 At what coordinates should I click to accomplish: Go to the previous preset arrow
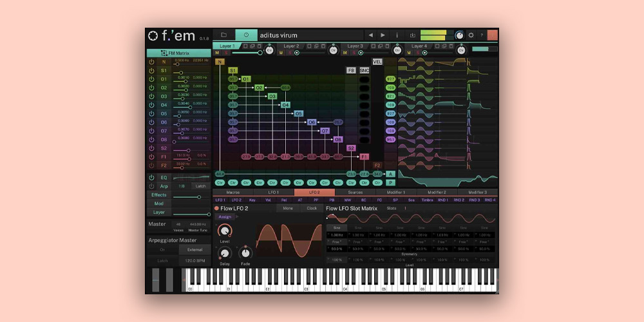pos(370,35)
